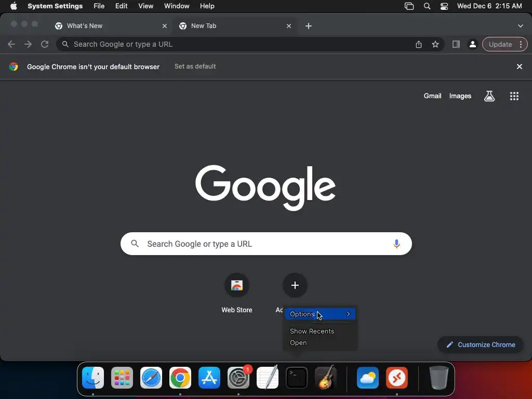This screenshot has width=532, height=399.
Task: Open Weather app from the dock
Action: (x=368, y=378)
